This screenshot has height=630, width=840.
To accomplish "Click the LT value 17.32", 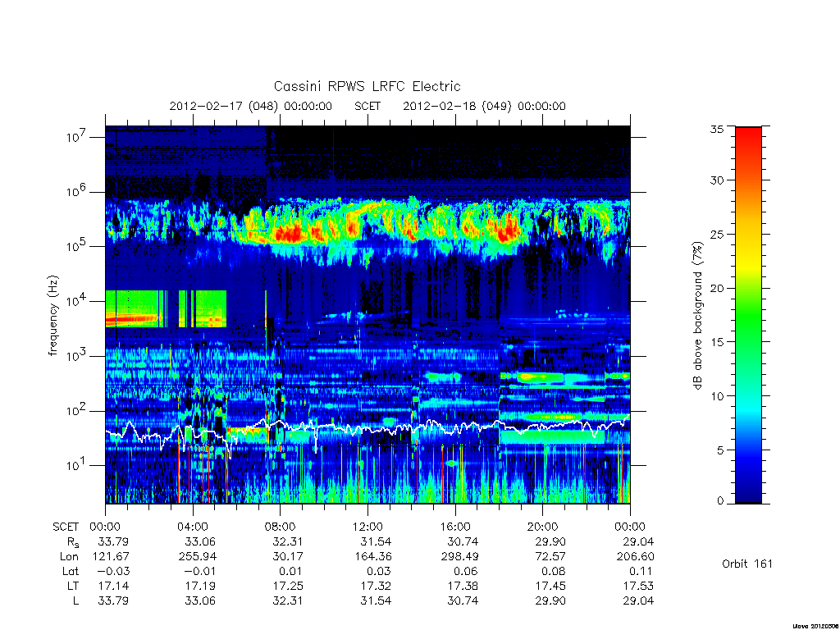I will [376, 586].
